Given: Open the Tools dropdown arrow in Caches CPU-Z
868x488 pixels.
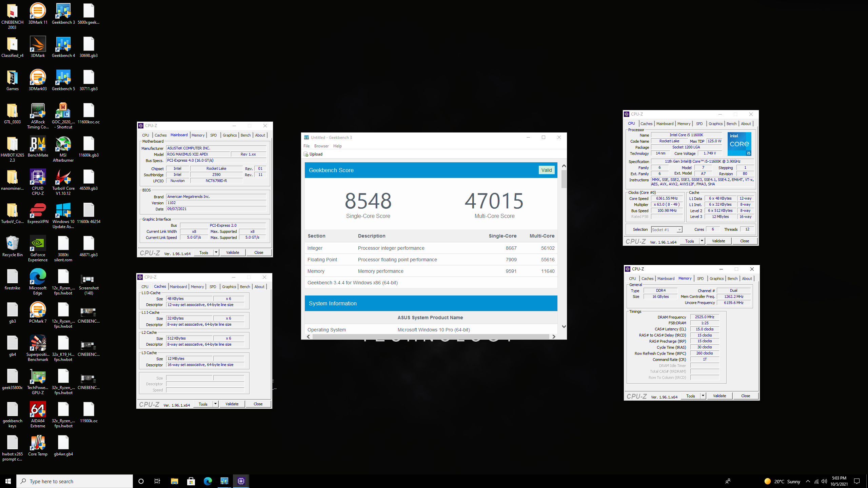Looking at the screenshot, I should pyautogui.click(x=215, y=404).
